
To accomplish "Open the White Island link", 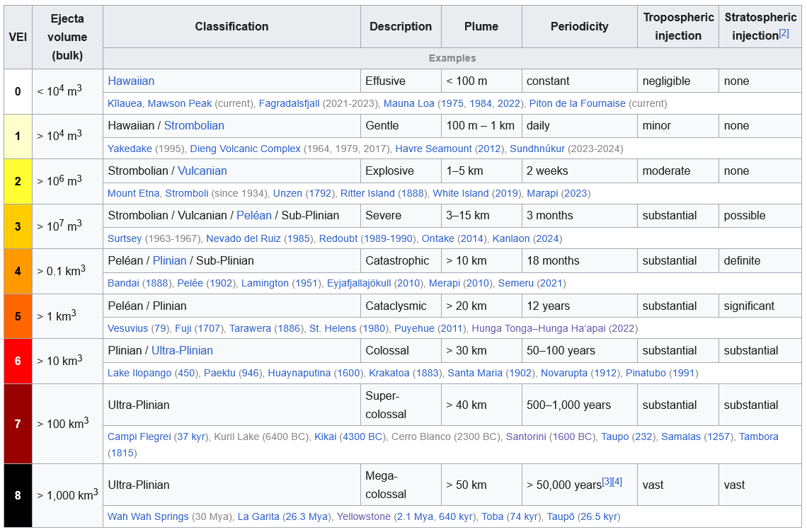I will click(461, 193).
